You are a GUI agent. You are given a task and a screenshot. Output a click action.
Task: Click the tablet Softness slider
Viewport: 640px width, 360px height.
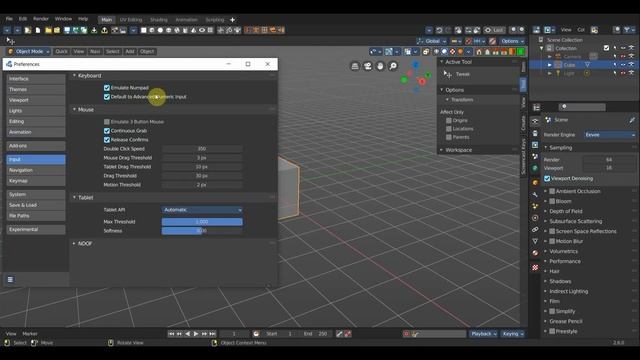point(202,231)
